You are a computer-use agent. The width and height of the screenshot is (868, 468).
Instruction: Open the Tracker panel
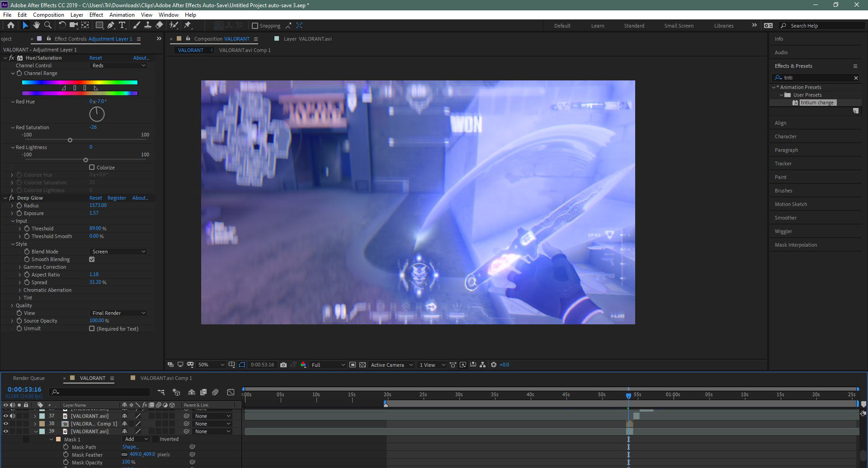click(x=783, y=164)
